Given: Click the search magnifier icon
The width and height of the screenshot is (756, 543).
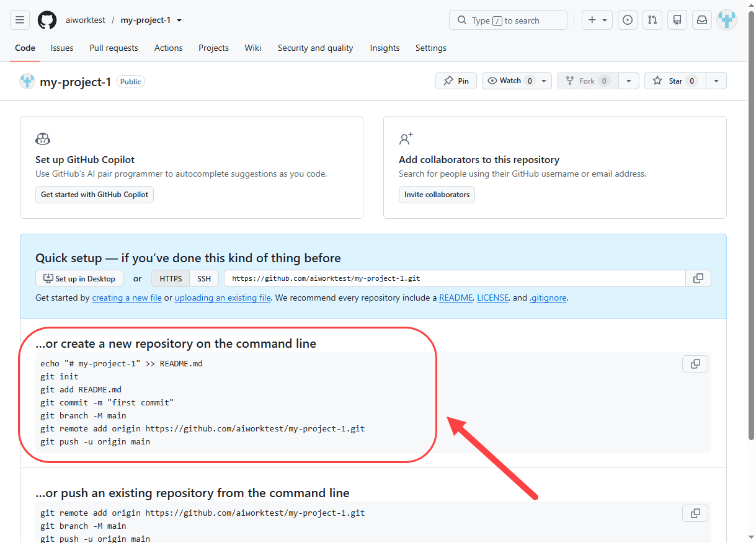Looking at the screenshot, I should coord(462,20).
